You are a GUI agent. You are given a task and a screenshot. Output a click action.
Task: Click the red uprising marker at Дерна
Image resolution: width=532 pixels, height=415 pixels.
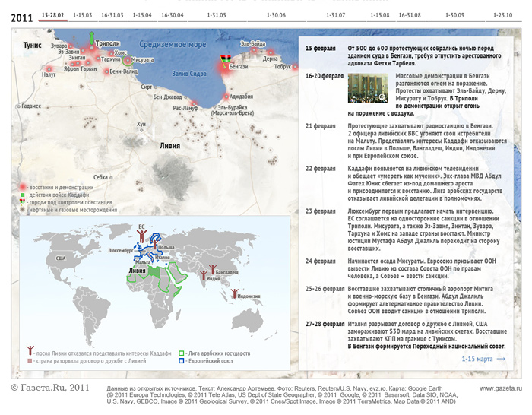pyautogui.click(x=271, y=52)
